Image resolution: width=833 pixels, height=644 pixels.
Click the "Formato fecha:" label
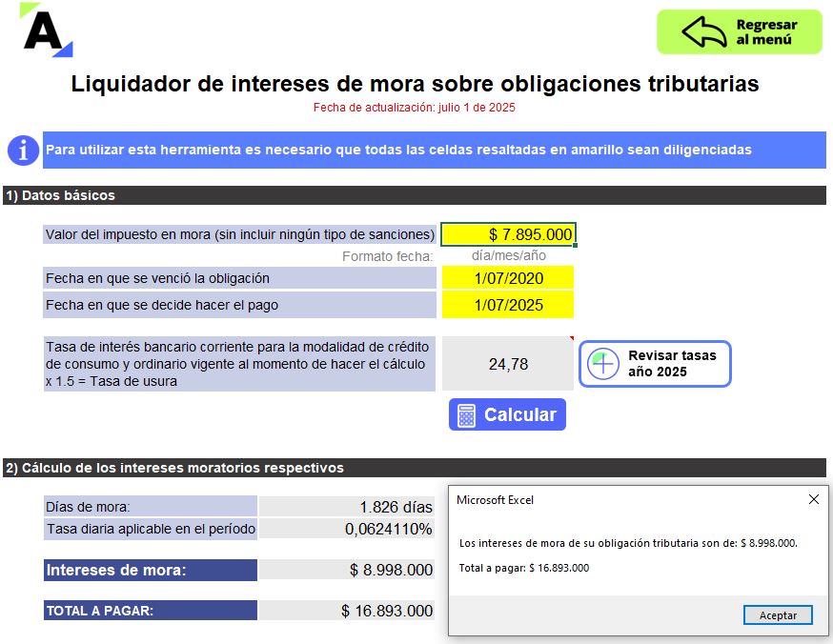387,256
